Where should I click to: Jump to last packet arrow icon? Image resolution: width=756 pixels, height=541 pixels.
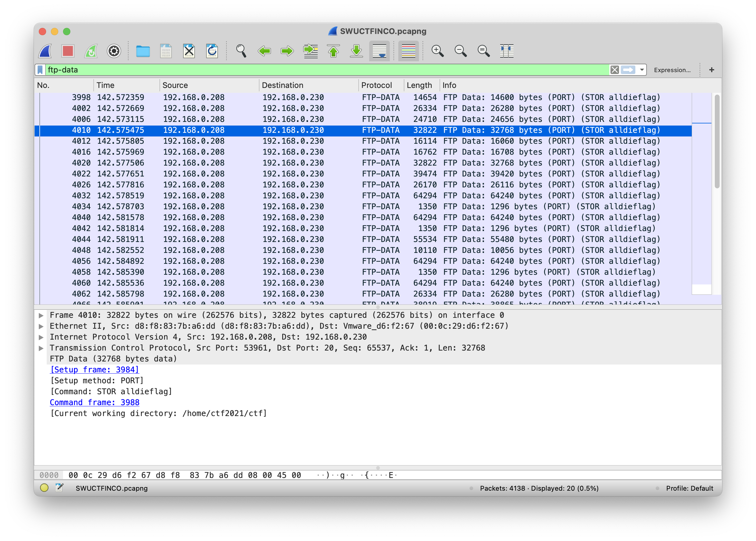click(356, 51)
